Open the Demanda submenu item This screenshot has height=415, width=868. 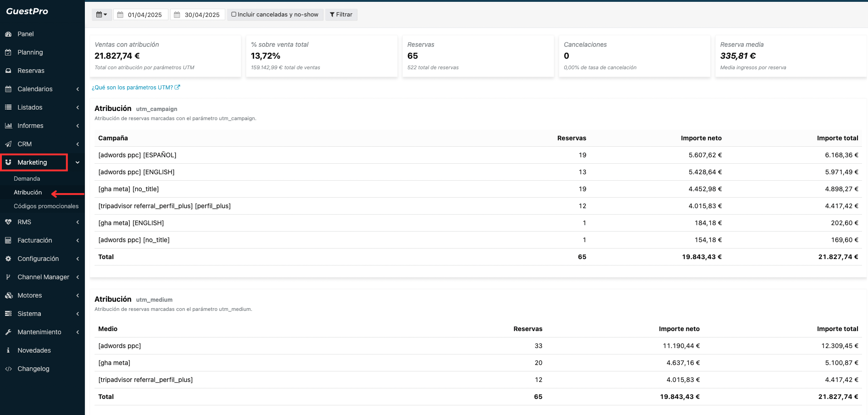tap(27, 179)
